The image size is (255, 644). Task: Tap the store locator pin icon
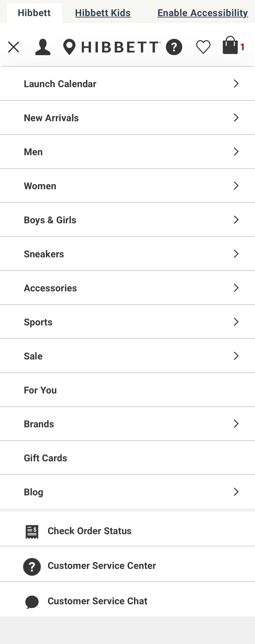click(x=69, y=47)
